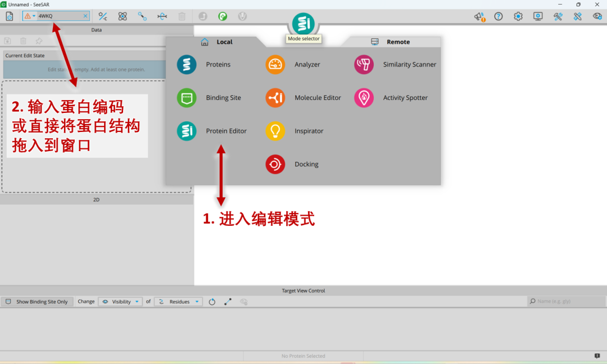
Task: Open the help question mark icon
Action: click(x=499, y=16)
